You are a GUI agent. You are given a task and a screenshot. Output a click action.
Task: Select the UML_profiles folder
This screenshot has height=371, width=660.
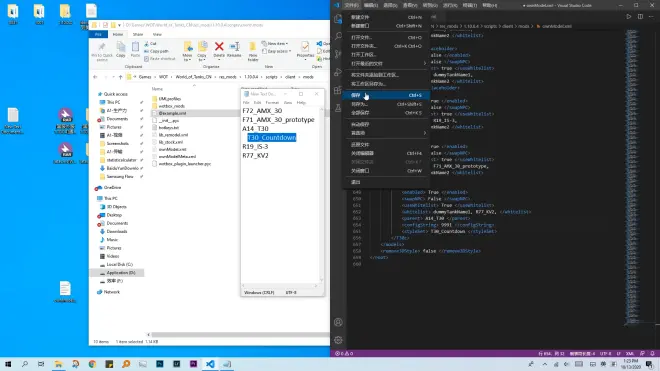point(170,99)
